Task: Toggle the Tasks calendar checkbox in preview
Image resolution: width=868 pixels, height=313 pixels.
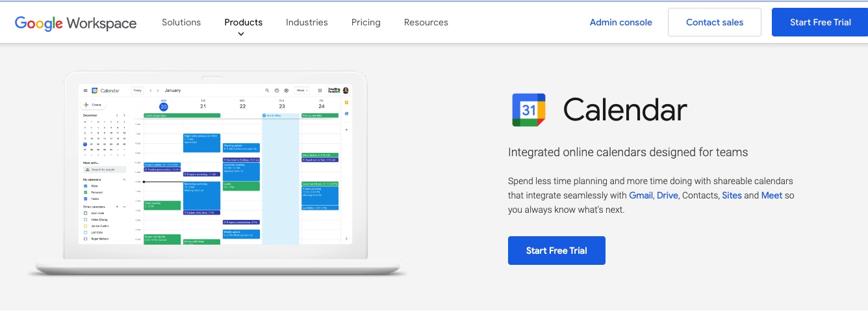Action: (85, 199)
